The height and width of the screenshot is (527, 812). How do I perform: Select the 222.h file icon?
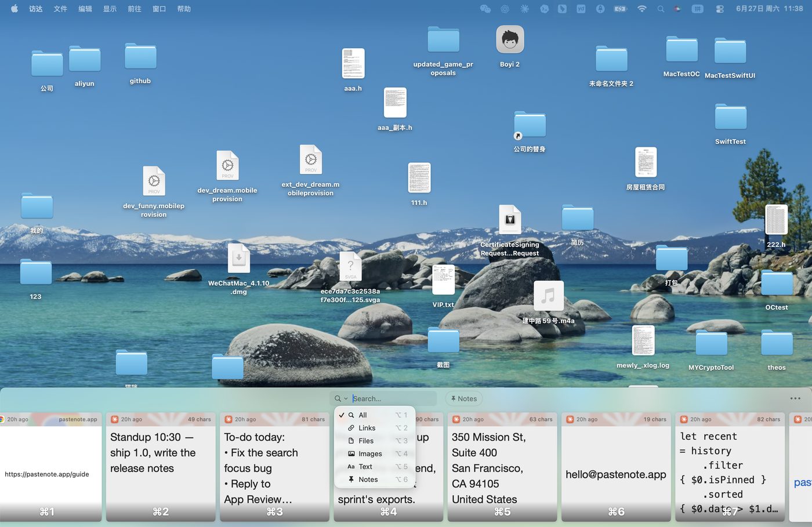(776, 220)
